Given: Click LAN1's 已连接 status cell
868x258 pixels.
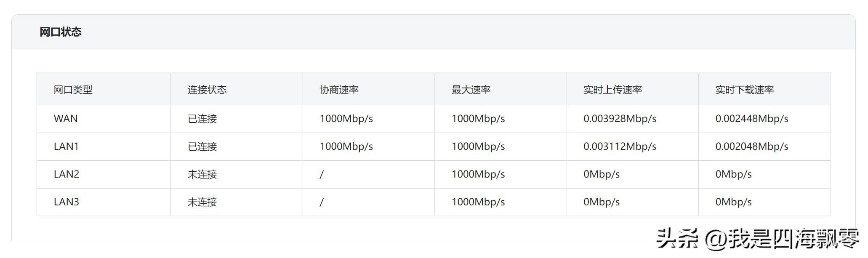Looking at the screenshot, I should (202, 146).
